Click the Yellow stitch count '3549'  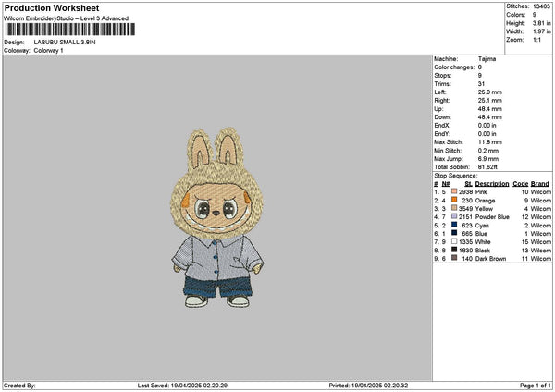click(x=465, y=208)
